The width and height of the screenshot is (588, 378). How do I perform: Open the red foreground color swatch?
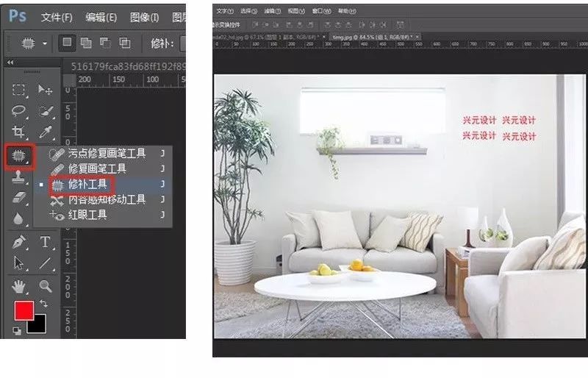[x=24, y=310]
